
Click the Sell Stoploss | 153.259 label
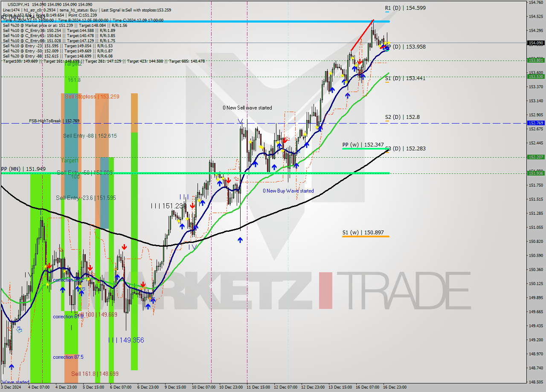tap(92, 97)
